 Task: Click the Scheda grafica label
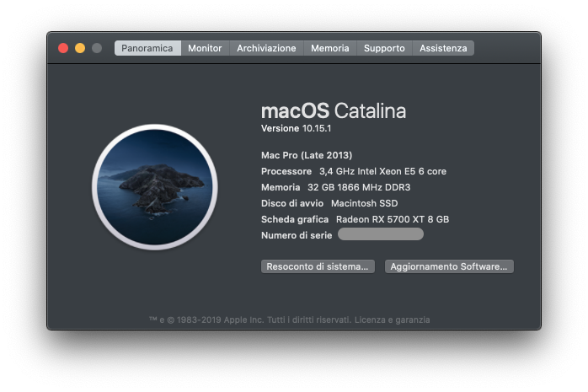[295, 219]
